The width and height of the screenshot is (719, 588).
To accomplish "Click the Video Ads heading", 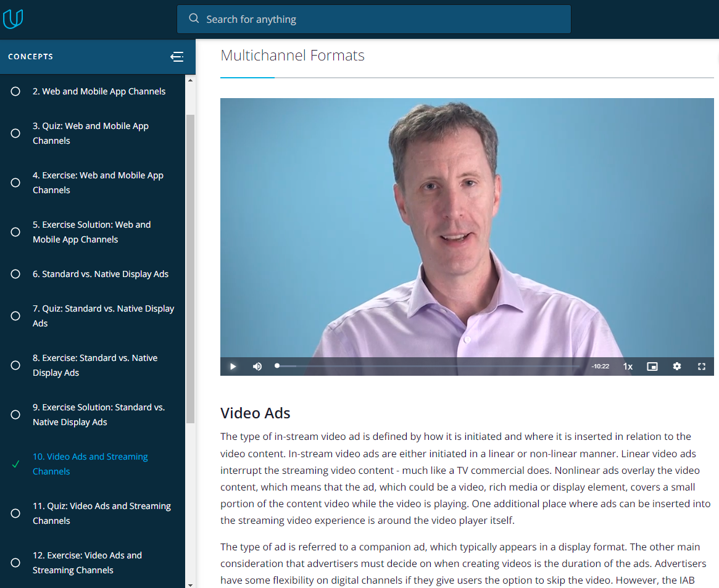I will (x=256, y=413).
